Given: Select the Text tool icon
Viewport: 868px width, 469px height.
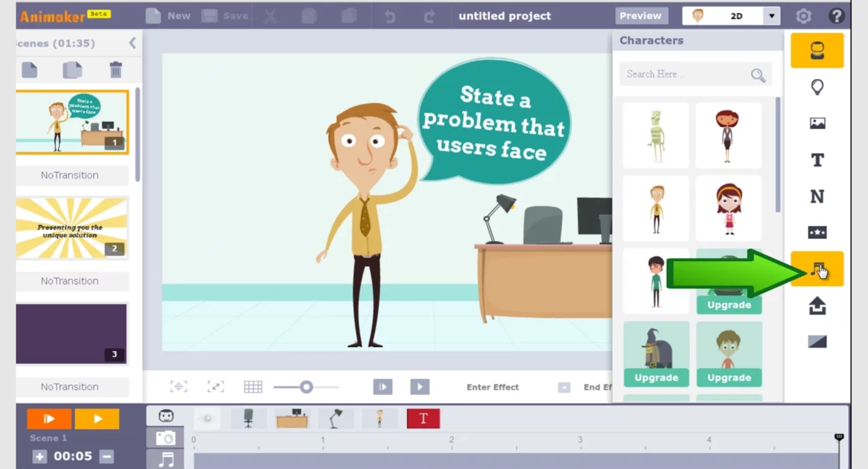Looking at the screenshot, I should (817, 160).
